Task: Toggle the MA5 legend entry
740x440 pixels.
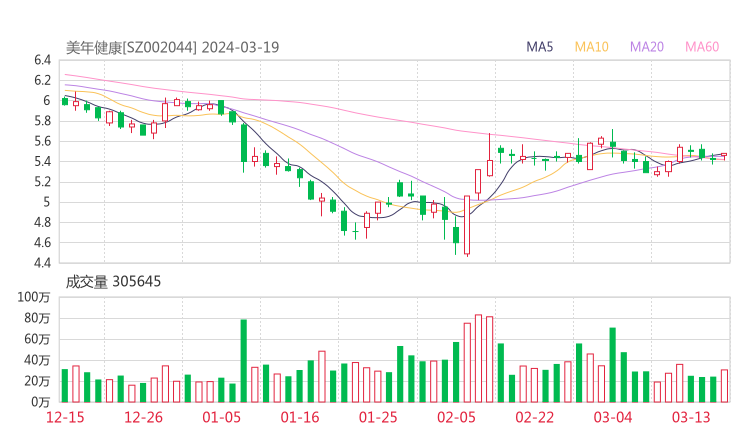Action: (540, 47)
